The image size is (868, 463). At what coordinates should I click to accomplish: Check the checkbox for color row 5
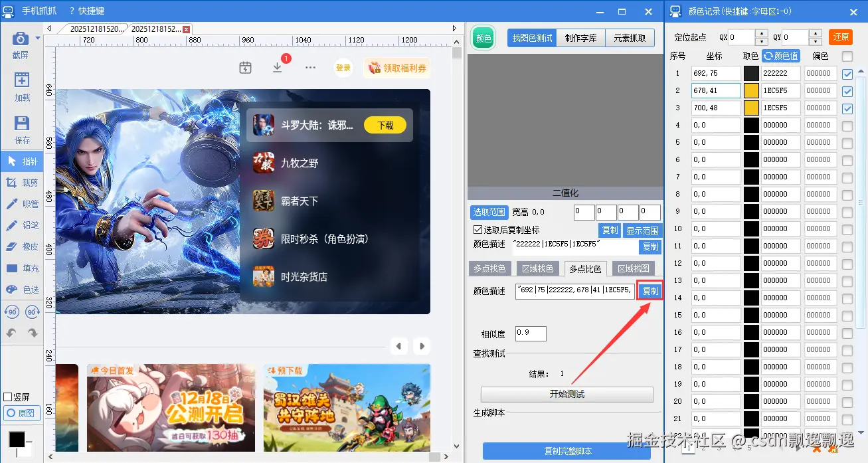point(847,143)
